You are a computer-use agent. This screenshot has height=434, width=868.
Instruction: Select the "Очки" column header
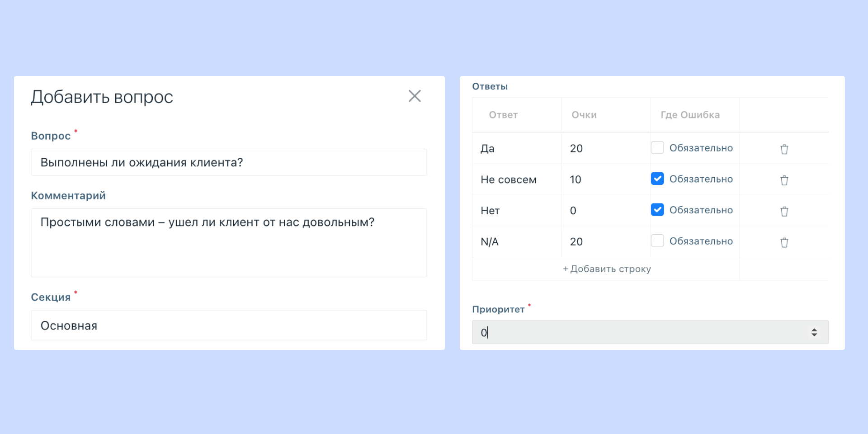click(584, 115)
